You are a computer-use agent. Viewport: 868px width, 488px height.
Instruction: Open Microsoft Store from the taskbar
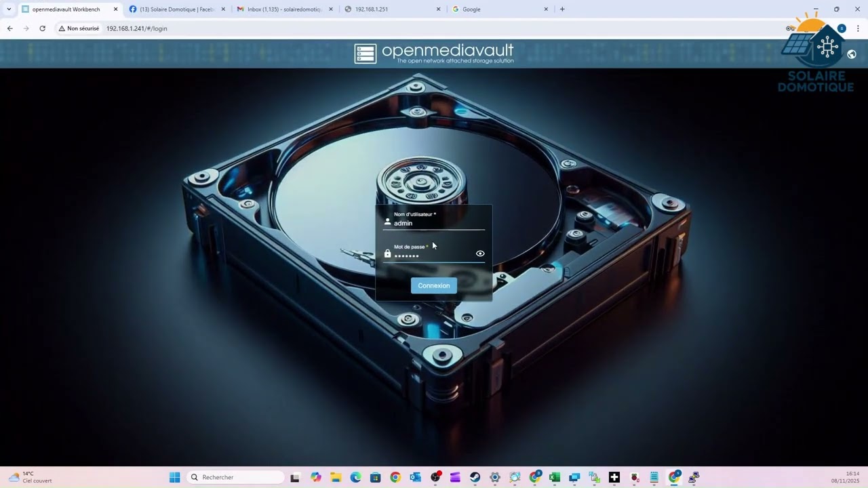click(376, 477)
